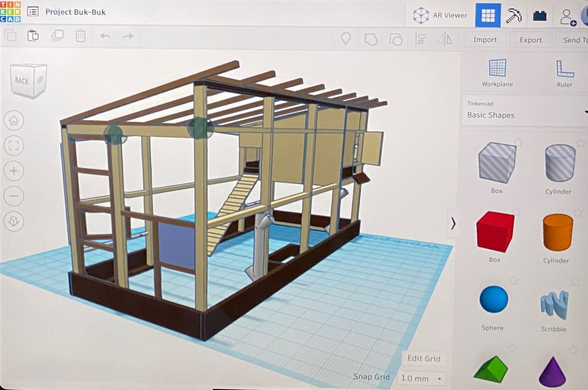Open the Snap Grid 1.0 mm dropdown
Image resolution: width=588 pixels, height=390 pixels.
point(421,378)
